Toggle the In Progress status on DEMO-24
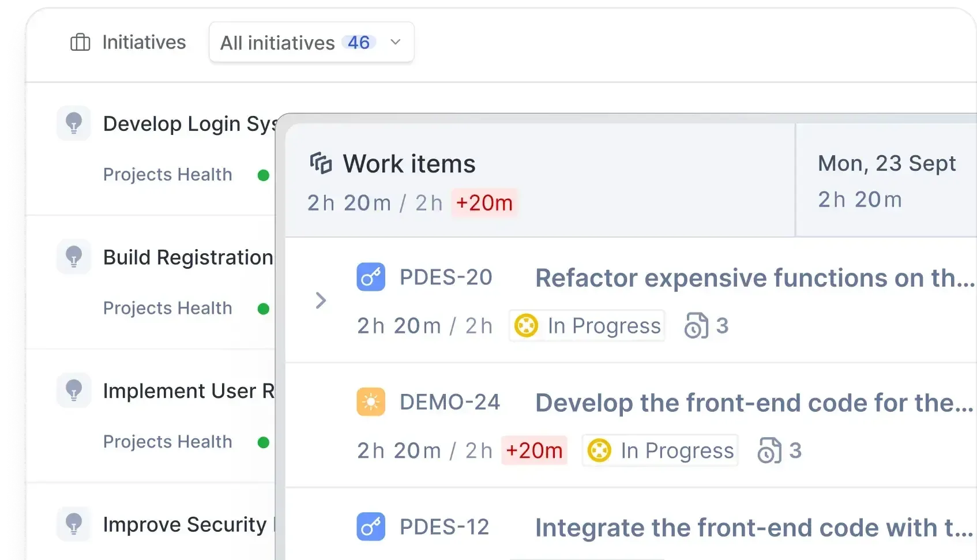Image resolution: width=977 pixels, height=560 pixels. [659, 450]
